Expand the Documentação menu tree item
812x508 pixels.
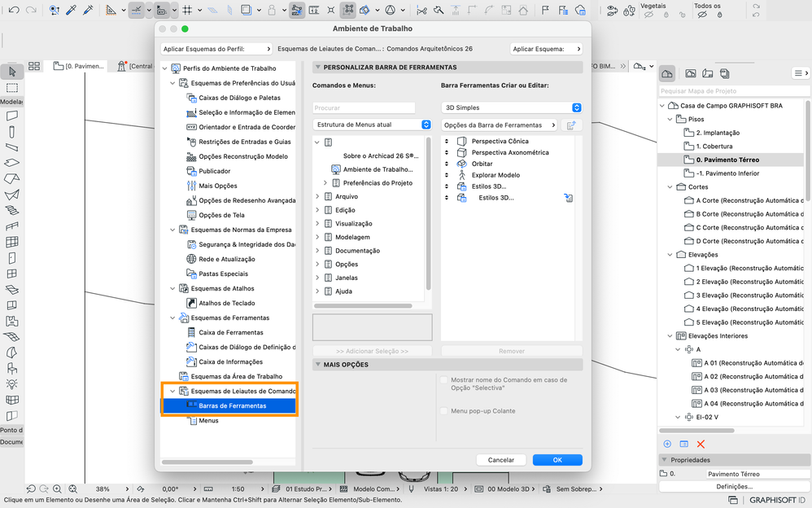tap(317, 251)
